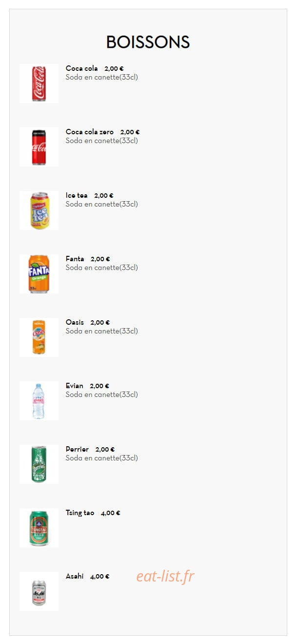
Task: Click the BOISSONS section heading
Action: (148, 42)
